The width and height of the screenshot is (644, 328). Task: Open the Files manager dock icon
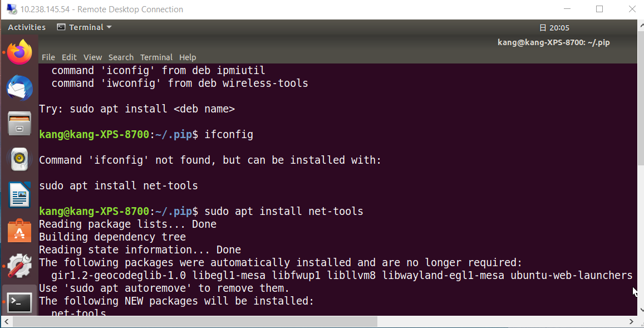(x=19, y=124)
